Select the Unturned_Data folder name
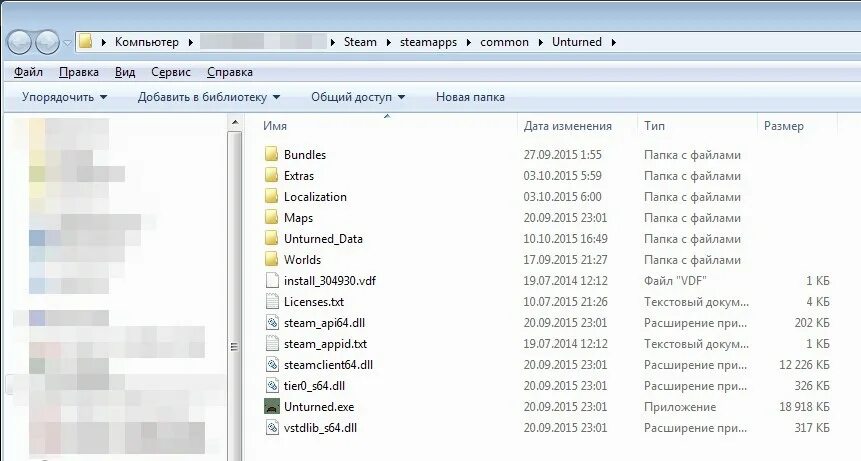This screenshot has width=861, height=461. point(323,239)
